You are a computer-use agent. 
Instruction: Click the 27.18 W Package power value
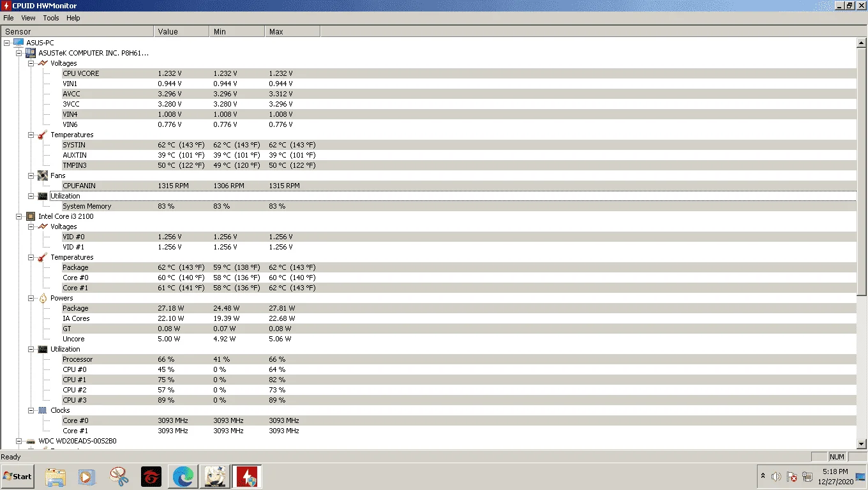(x=171, y=308)
